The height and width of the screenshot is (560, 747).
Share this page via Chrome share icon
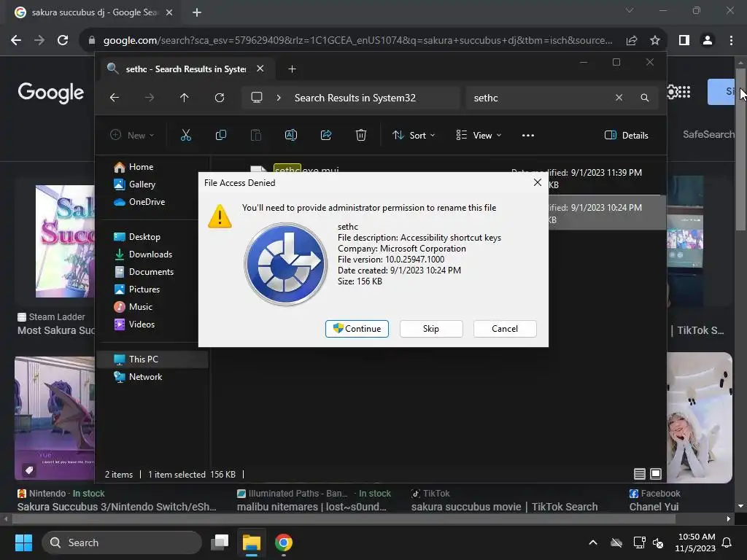[632, 41]
